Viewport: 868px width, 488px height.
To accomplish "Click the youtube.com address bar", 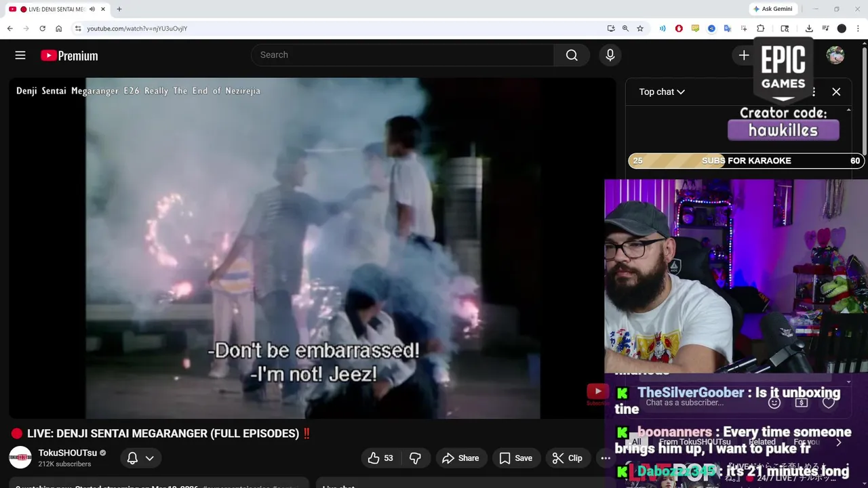I will click(x=339, y=28).
